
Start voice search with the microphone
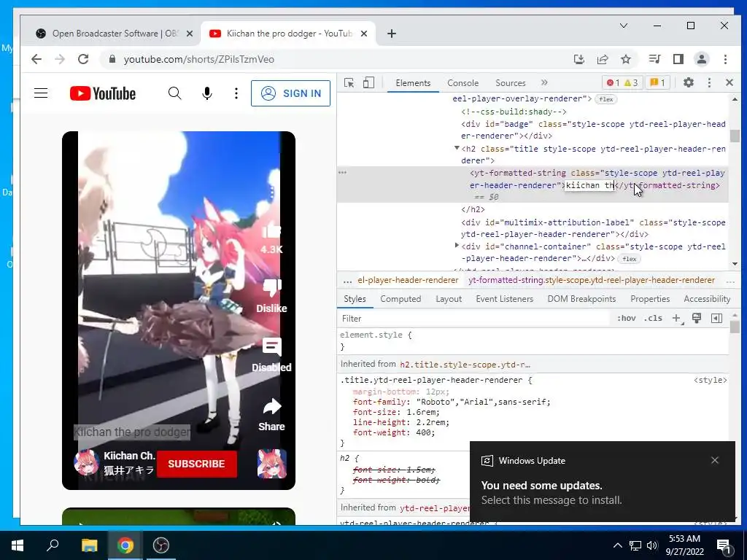pyautogui.click(x=206, y=93)
